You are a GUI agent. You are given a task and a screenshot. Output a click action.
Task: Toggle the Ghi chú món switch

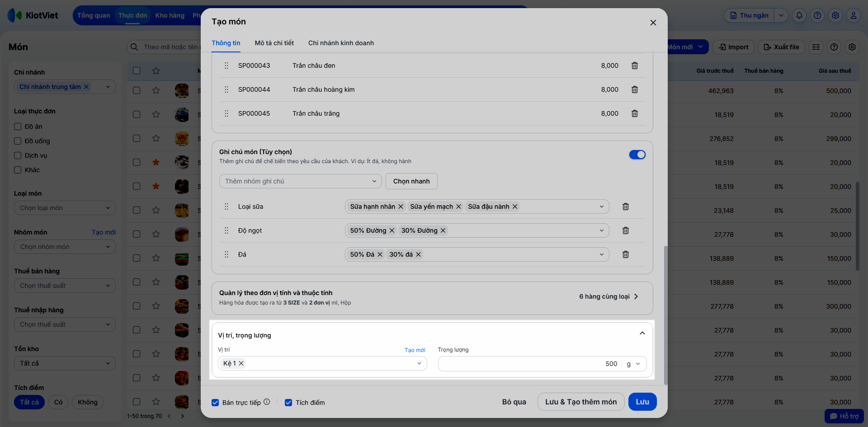[637, 155]
